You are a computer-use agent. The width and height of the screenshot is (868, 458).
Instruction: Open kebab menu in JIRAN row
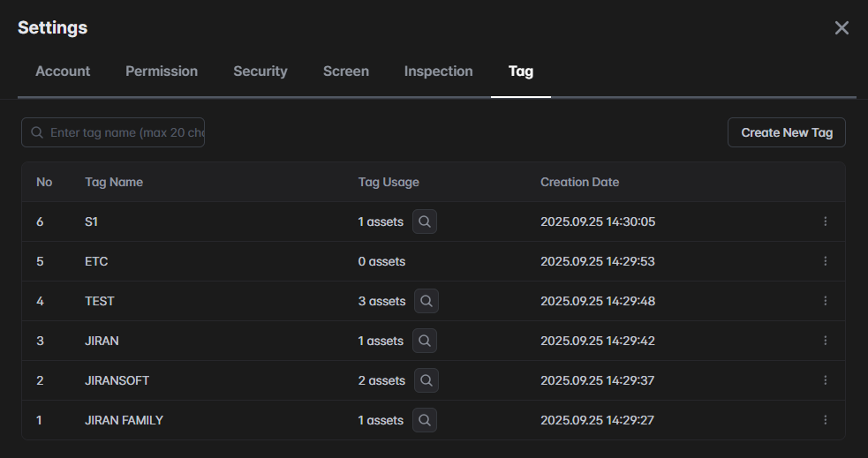(826, 341)
